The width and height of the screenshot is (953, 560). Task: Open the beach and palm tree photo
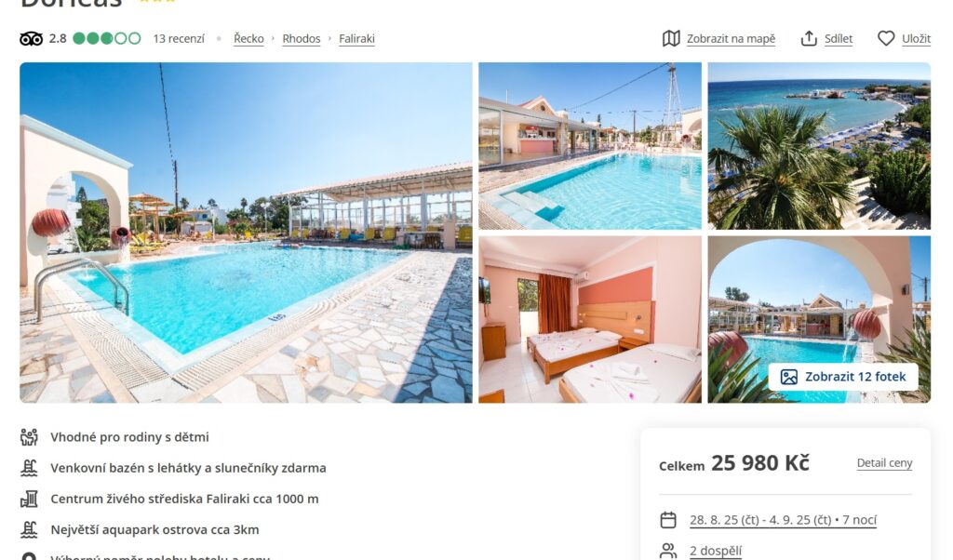(x=819, y=146)
